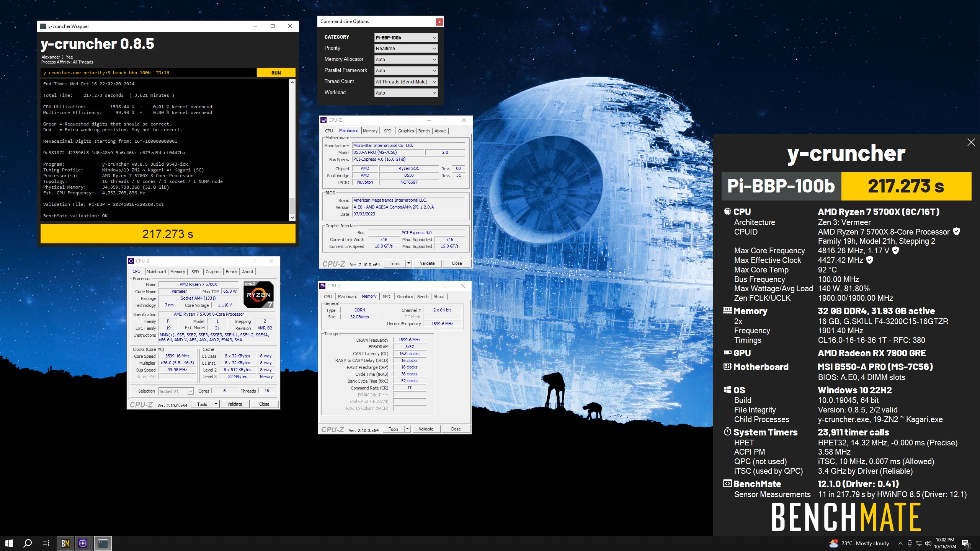Expand the Parallel Framework dropdown
The image size is (980, 551).
point(406,71)
